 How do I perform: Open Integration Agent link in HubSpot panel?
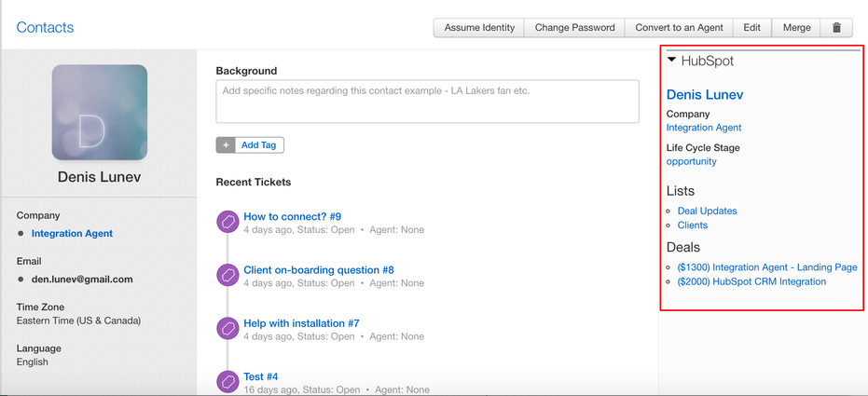point(704,128)
